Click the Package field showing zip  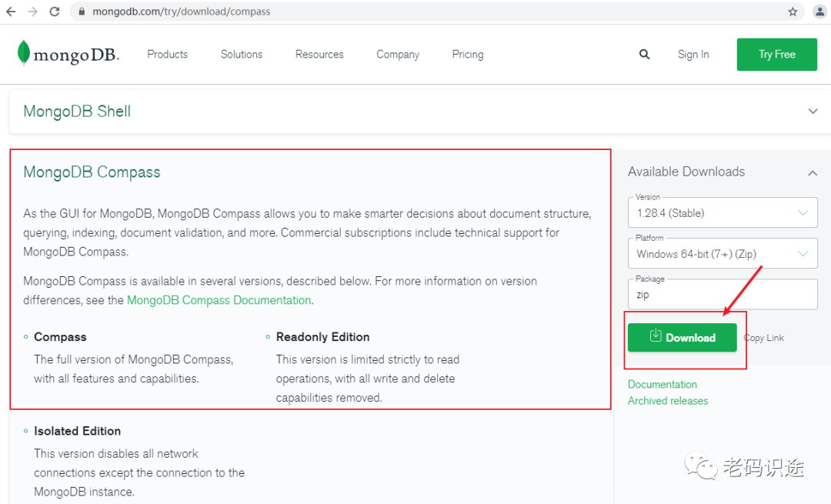pyautogui.click(x=723, y=294)
